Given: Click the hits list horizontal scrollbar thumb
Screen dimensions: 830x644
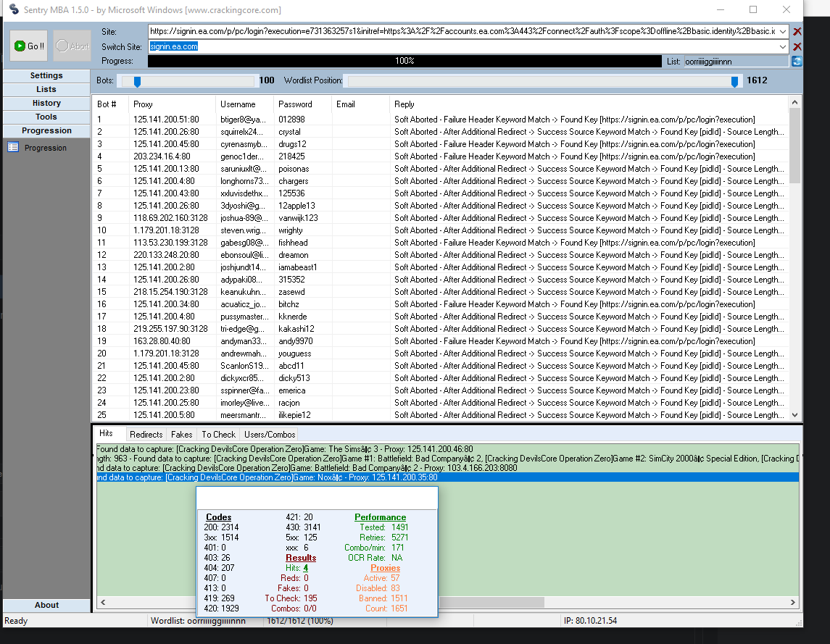Looking at the screenshot, I should (x=491, y=602).
